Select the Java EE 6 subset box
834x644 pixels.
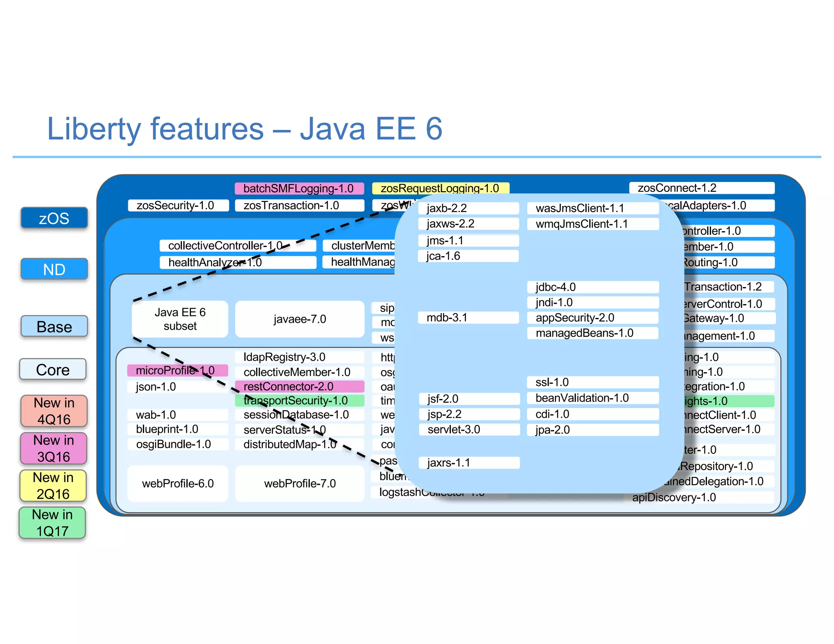(180, 319)
